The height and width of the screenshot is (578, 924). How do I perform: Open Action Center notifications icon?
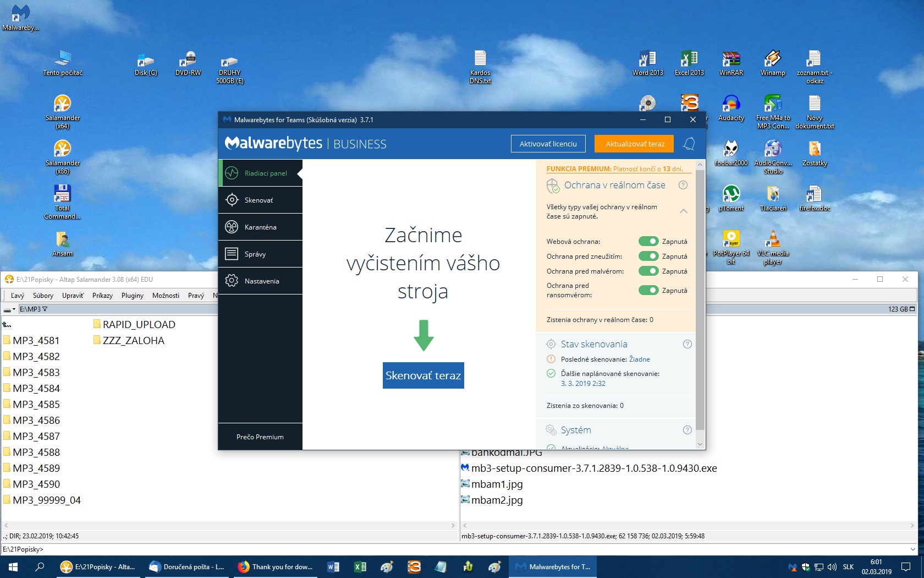[906, 566]
